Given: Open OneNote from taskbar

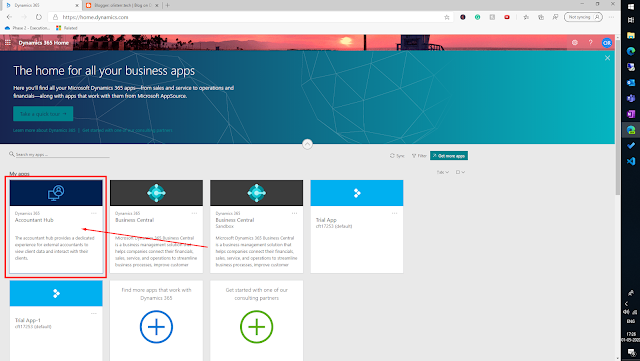Looking at the screenshot, I should (631, 114).
